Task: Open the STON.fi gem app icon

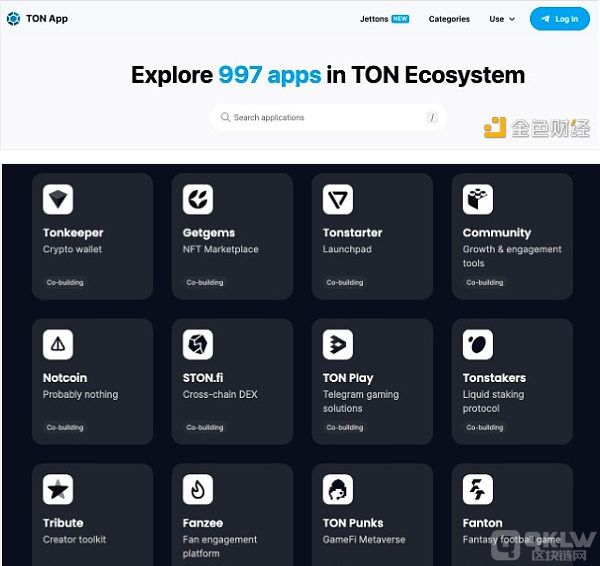Action: coord(198,344)
